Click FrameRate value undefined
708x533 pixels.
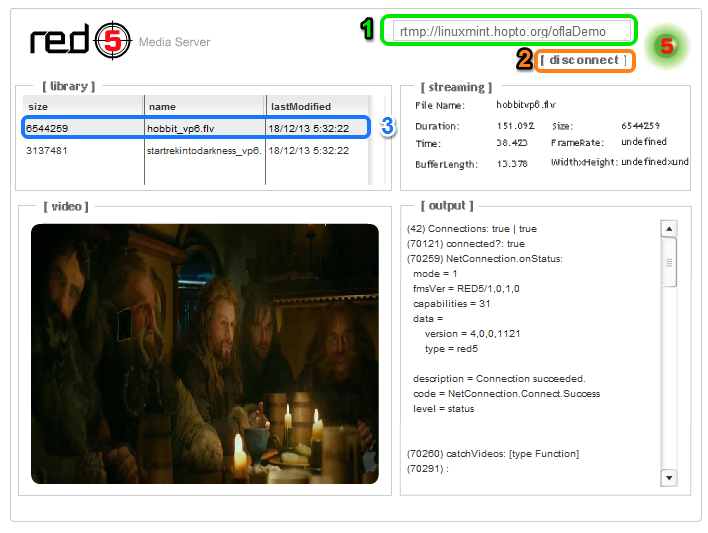click(x=644, y=142)
